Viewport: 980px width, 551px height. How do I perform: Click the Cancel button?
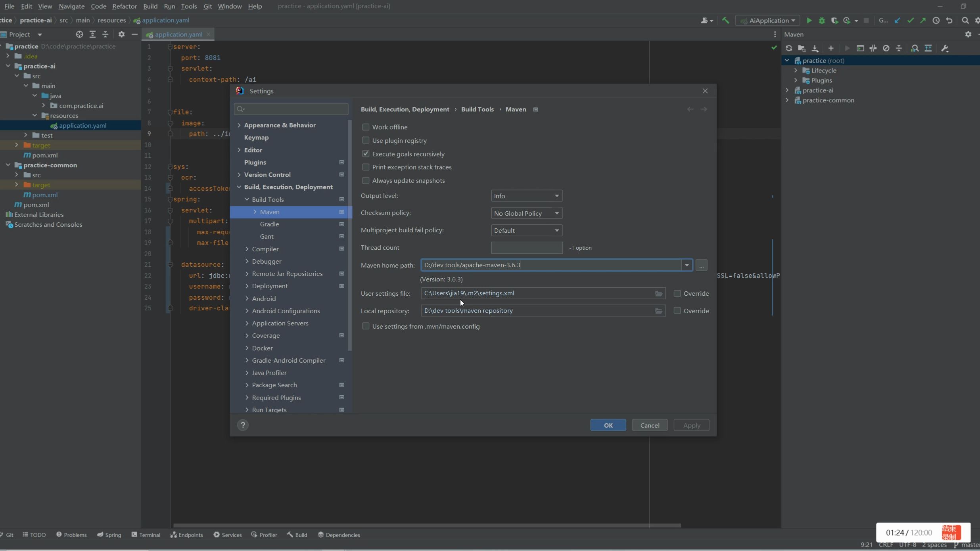pyautogui.click(x=649, y=425)
